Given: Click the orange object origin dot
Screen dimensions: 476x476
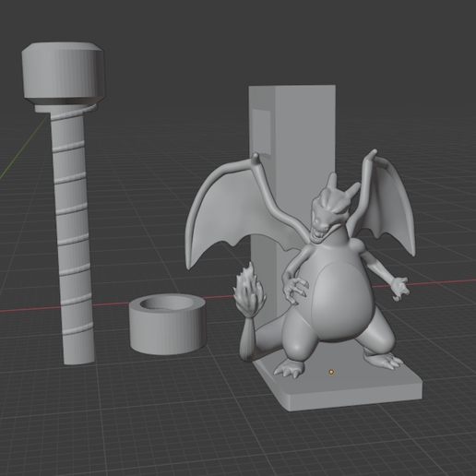Looking at the screenshot, I should (x=331, y=372).
